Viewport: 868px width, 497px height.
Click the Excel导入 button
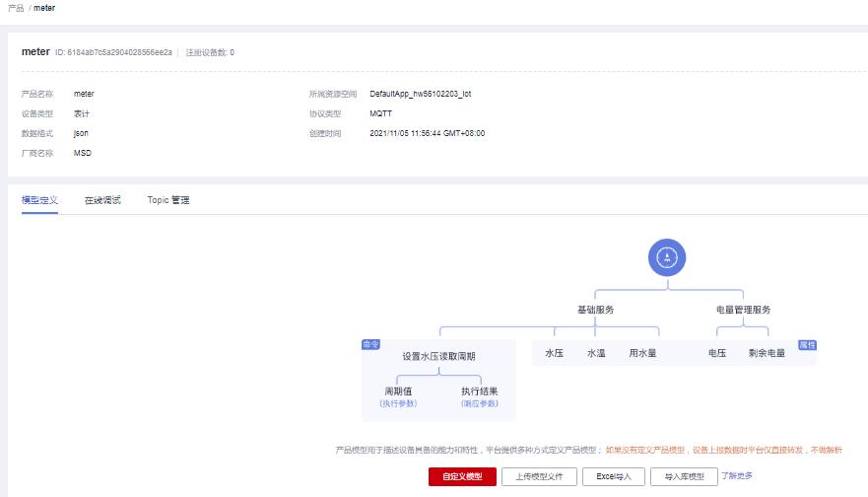click(x=614, y=476)
